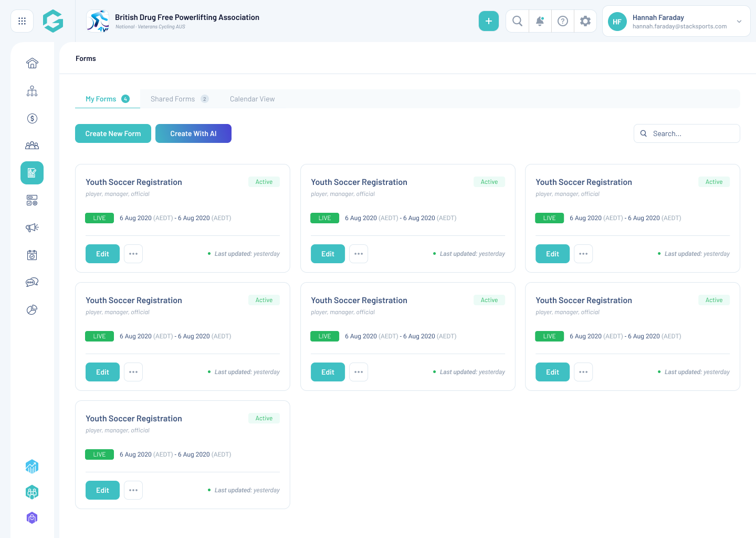Open the calendar events sidebar icon
The width and height of the screenshot is (756, 538).
point(32,255)
